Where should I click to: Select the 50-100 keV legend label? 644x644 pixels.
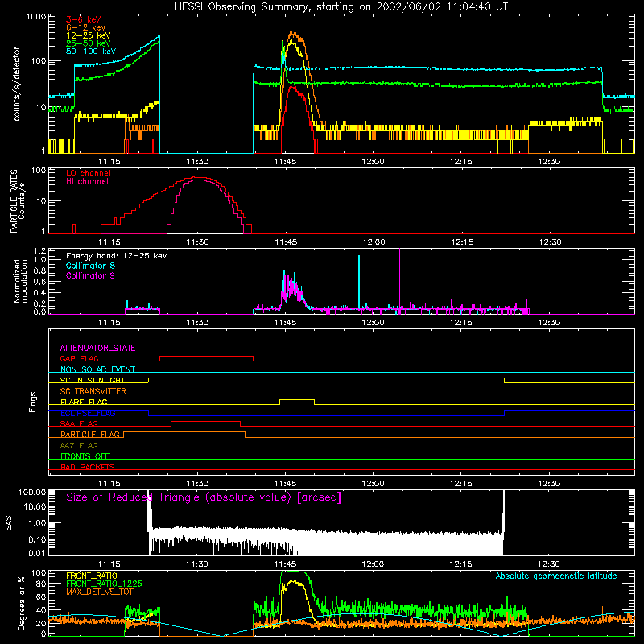[91, 52]
